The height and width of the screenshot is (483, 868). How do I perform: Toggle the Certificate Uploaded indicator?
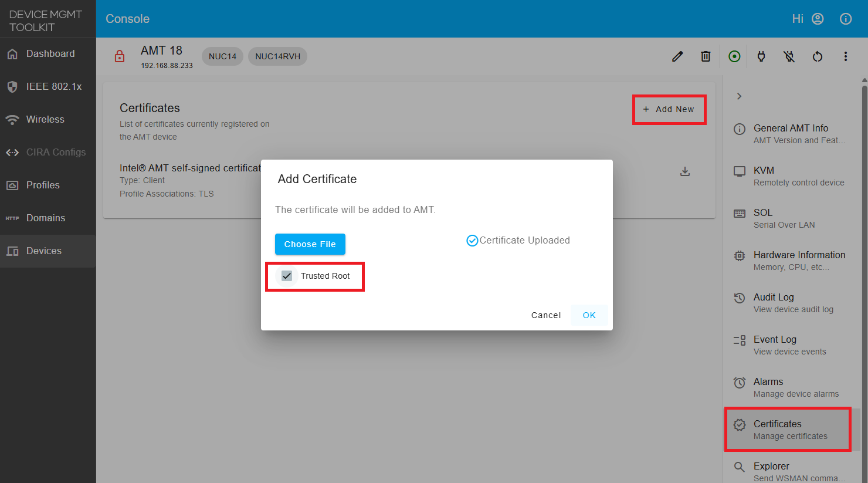[x=472, y=240]
